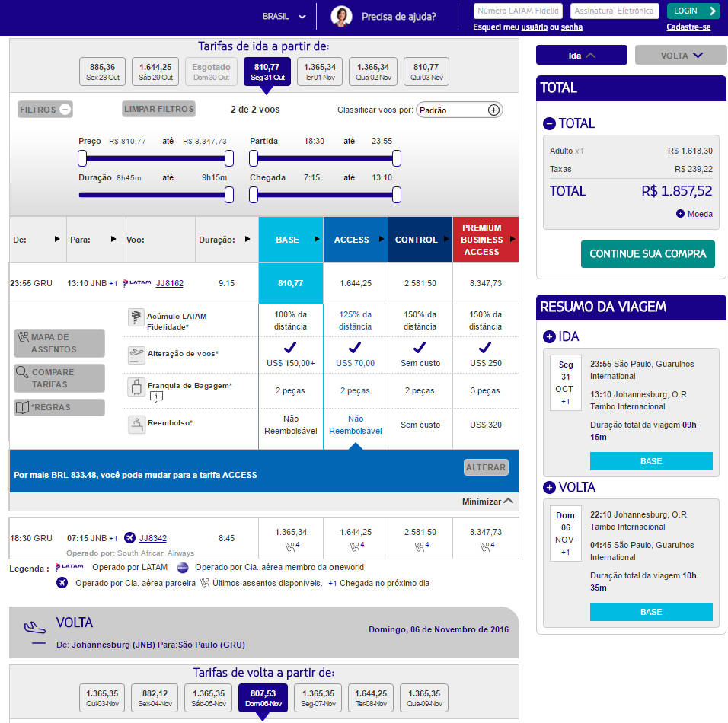Click the plus icon beside VOLTA summary
This screenshot has width=728, height=723.
click(x=549, y=487)
